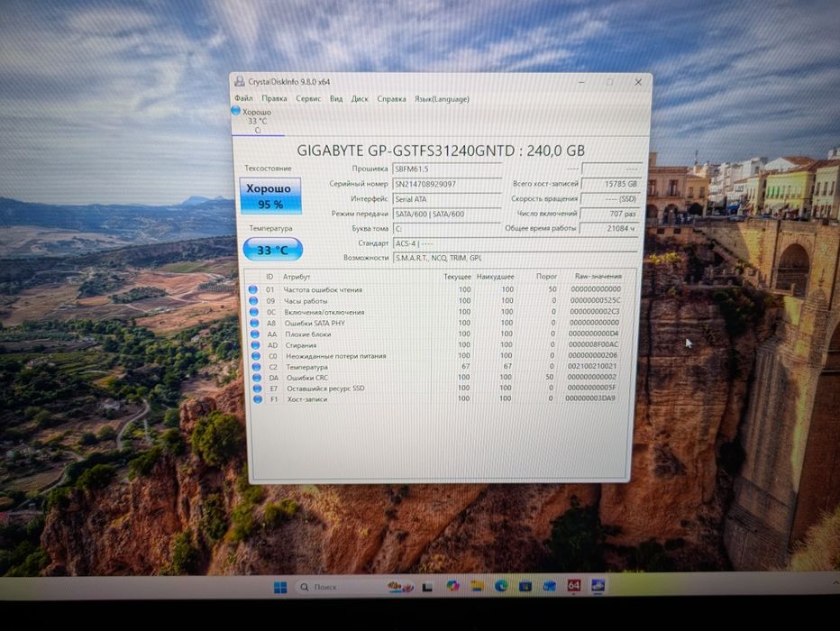Click the Общее время работы value 21084 ч
Viewport: 840px width, 631px height.
tap(609, 228)
